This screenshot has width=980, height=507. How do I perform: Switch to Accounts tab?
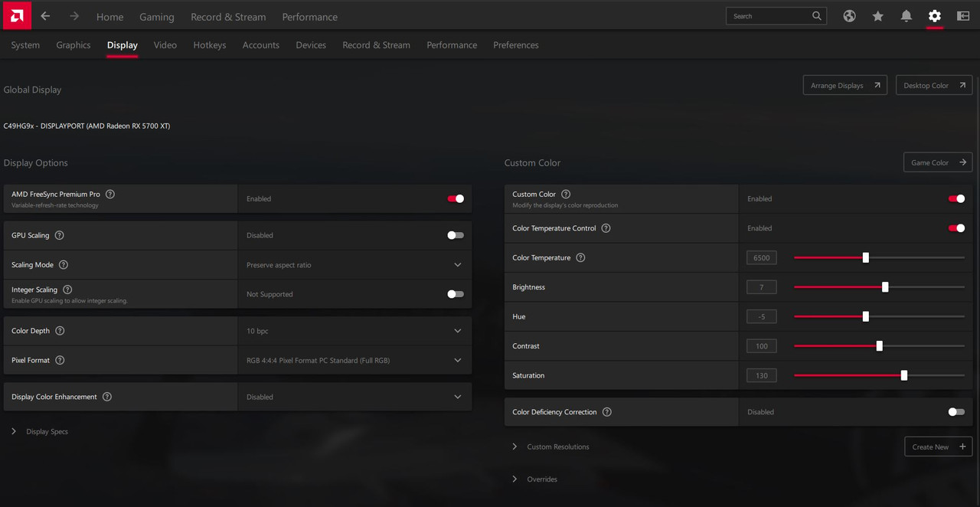(x=261, y=45)
